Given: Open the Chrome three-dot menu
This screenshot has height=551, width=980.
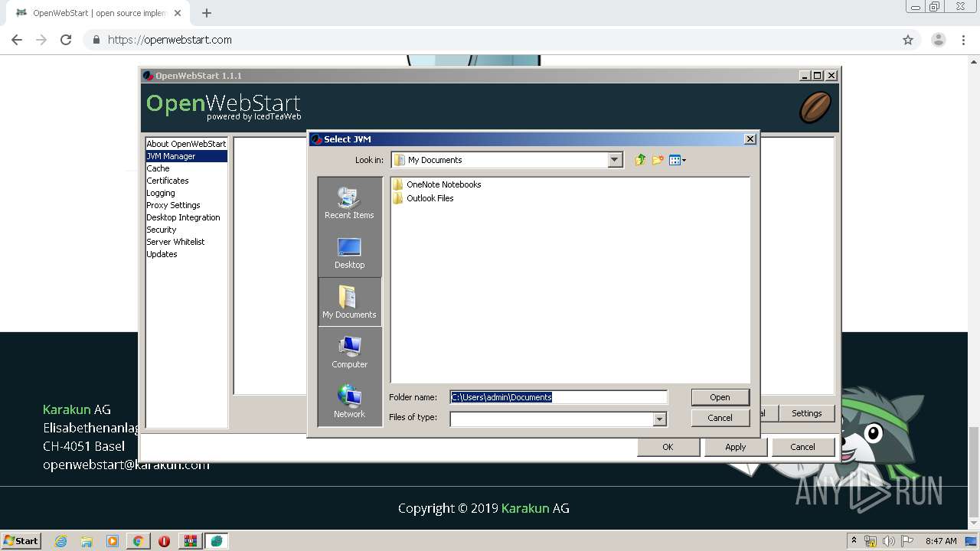Looking at the screenshot, I should [962, 40].
